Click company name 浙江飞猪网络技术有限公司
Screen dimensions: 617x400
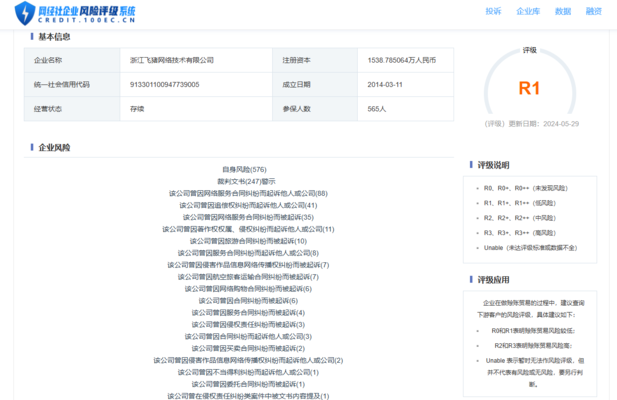point(172,60)
